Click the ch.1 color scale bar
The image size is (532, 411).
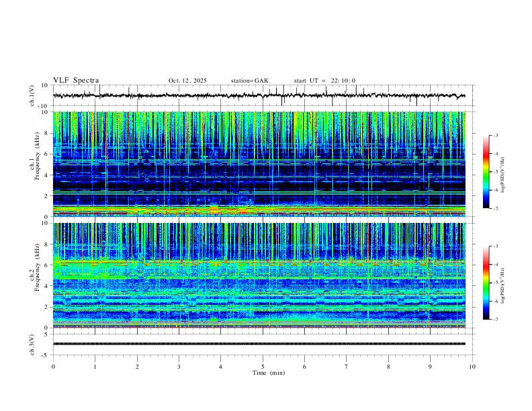[x=486, y=172]
